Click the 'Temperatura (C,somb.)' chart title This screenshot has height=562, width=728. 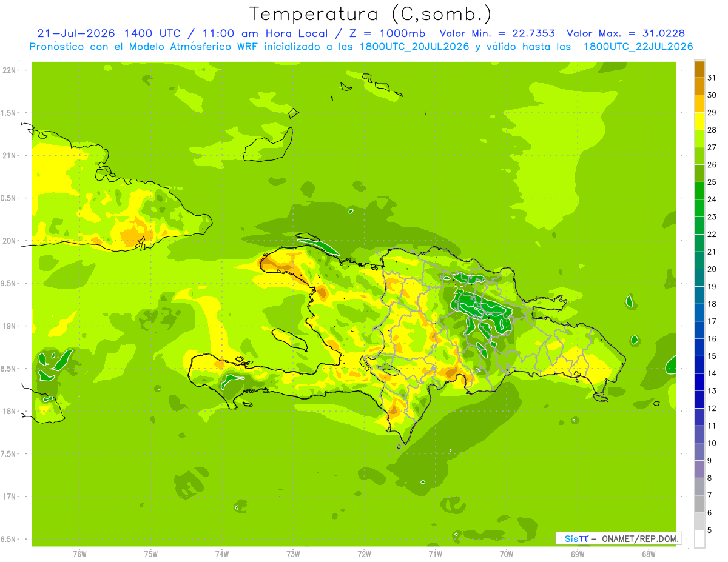tap(371, 14)
